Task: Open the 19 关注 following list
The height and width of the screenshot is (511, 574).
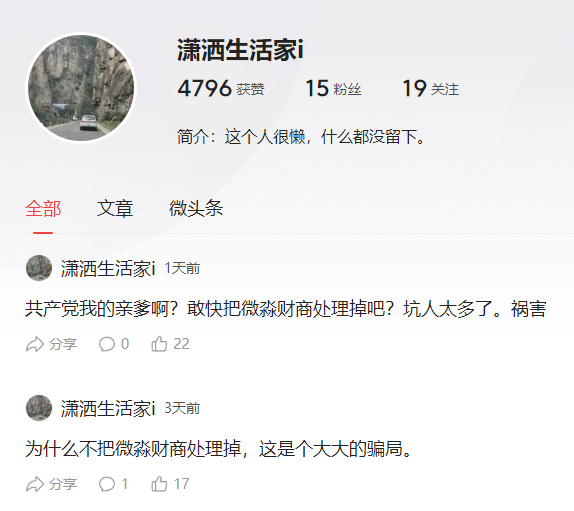Action: (430, 89)
